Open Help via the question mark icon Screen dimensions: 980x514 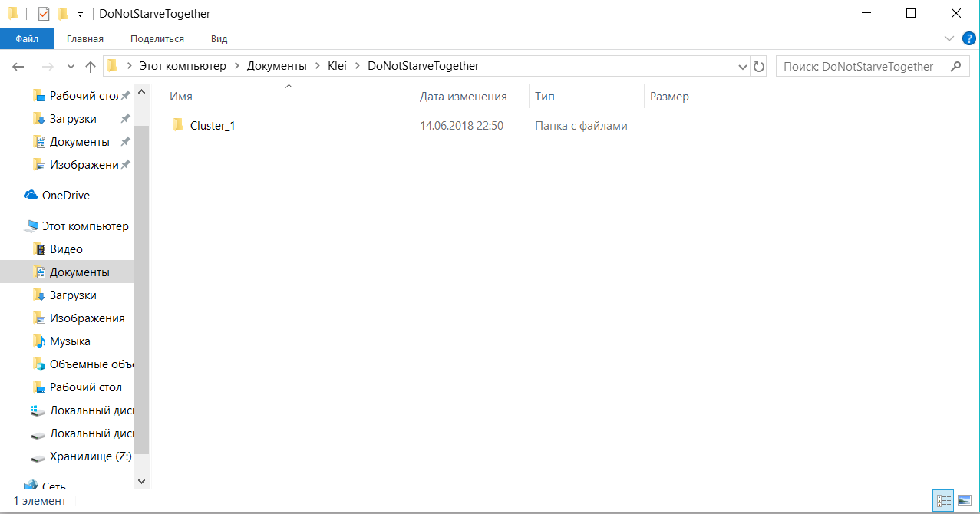[x=968, y=38]
